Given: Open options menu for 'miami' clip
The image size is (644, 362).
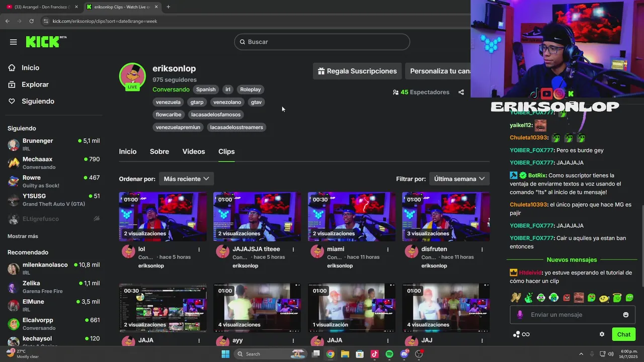Looking at the screenshot, I should [x=387, y=249].
